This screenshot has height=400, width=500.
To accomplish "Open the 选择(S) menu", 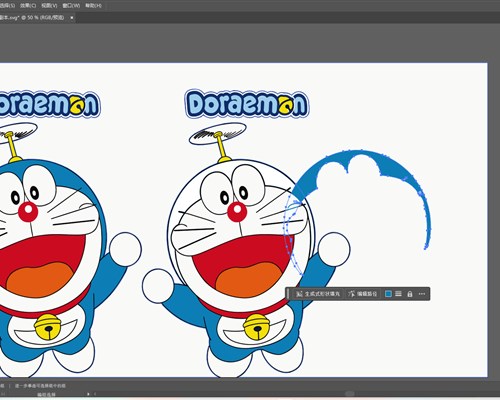I will tap(7, 6).
